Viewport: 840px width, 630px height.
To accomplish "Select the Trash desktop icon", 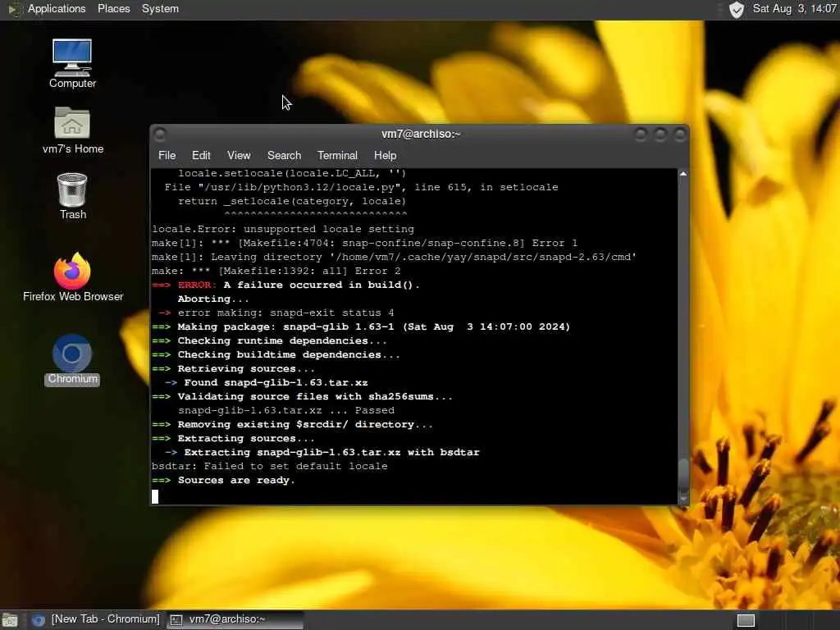I will (x=72, y=196).
